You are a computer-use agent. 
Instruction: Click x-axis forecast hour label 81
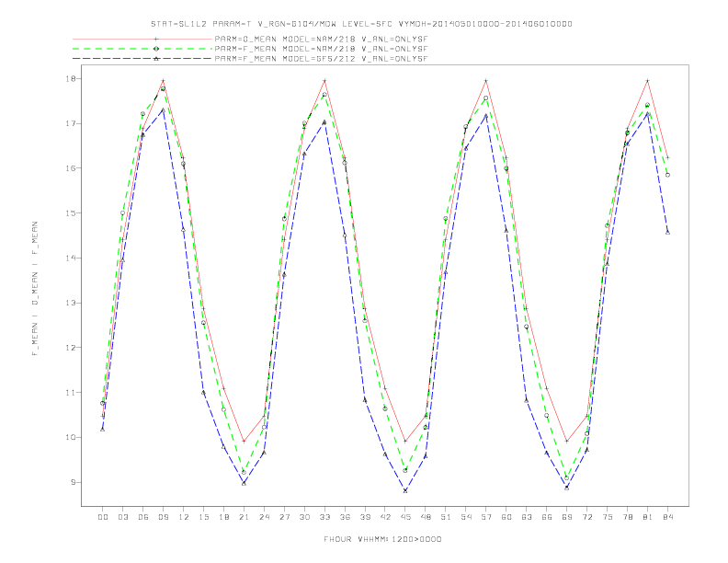click(x=648, y=517)
